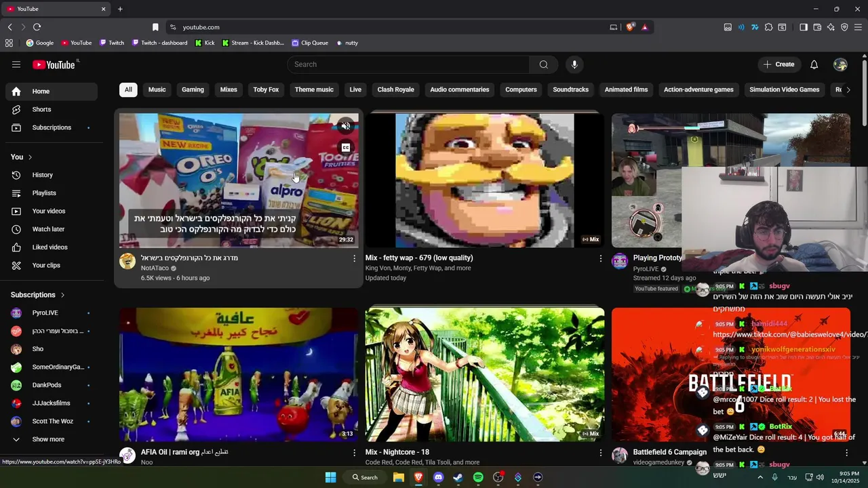Select the Music filter chip
Screen dimensions: 868x488
[157, 89]
